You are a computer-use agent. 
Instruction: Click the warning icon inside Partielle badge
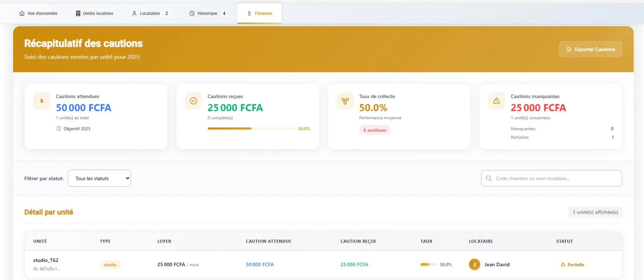(x=563, y=265)
